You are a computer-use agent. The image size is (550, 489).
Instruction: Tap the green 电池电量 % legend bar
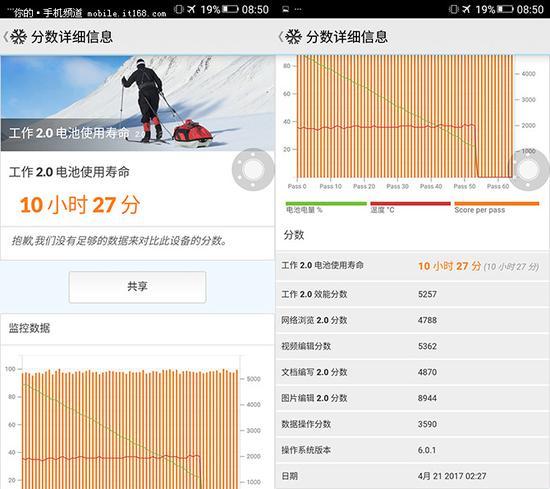click(326, 203)
